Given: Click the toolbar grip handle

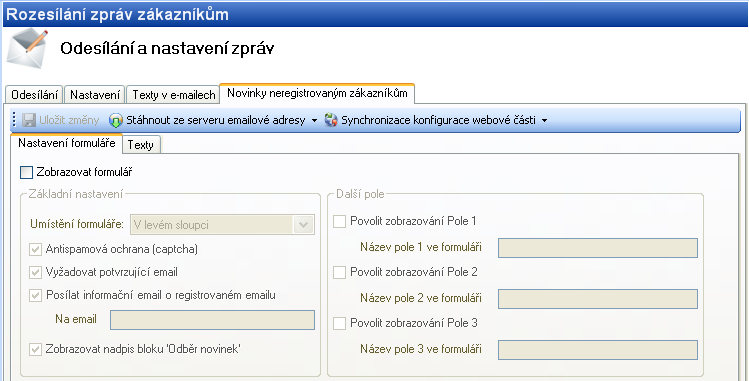Looking at the screenshot, I should 14,120.
